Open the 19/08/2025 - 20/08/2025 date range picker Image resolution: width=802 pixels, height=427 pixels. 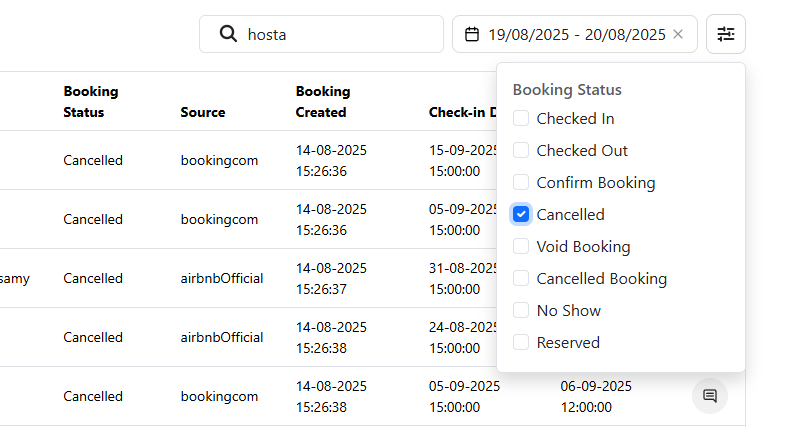click(x=576, y=34)
